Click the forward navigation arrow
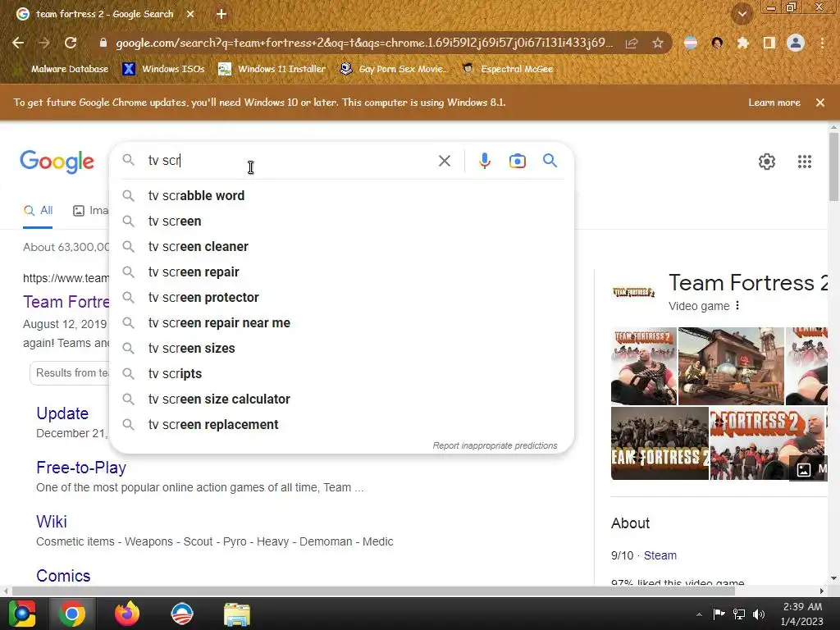The width and height of the screenshot is (840, 630). click(x=44, y=43)
